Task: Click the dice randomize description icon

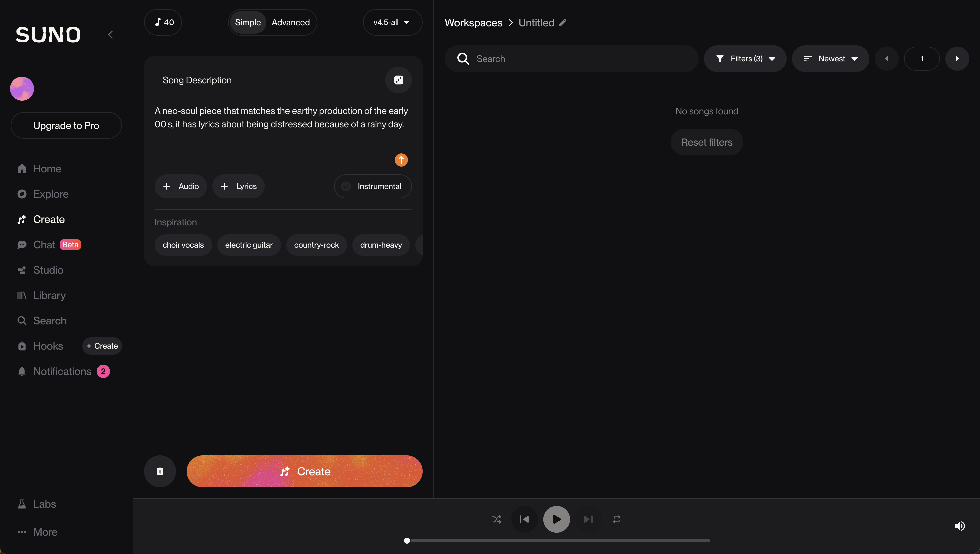Action: tap(398, 80)
